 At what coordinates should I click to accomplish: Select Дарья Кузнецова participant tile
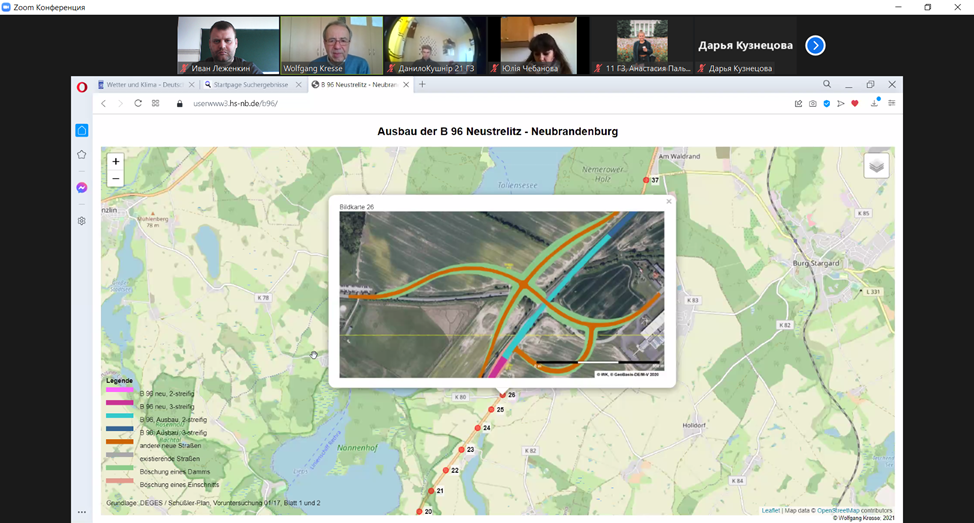click(x=745, y=46)
